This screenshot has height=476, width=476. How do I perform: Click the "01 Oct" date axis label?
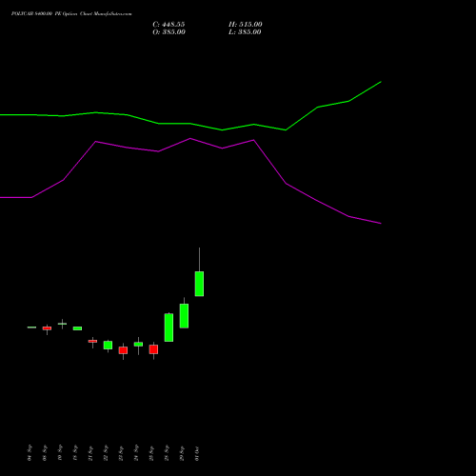(197, 454)
